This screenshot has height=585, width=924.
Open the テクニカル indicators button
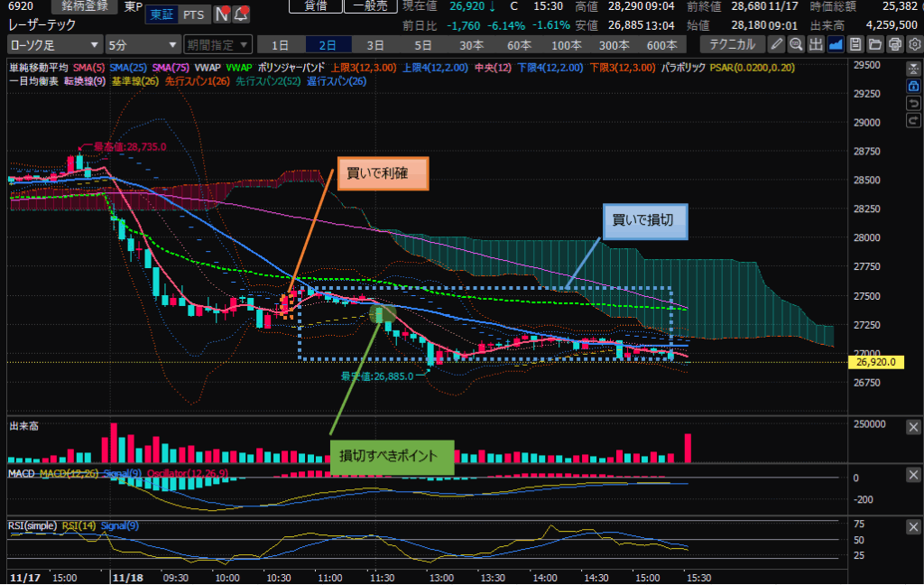[732, 43]
